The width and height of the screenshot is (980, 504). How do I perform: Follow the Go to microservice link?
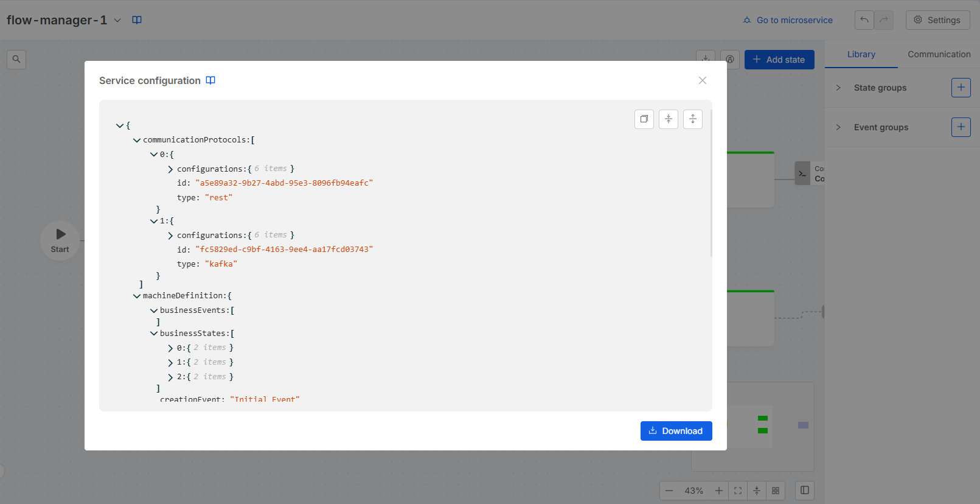pos(788,20)
